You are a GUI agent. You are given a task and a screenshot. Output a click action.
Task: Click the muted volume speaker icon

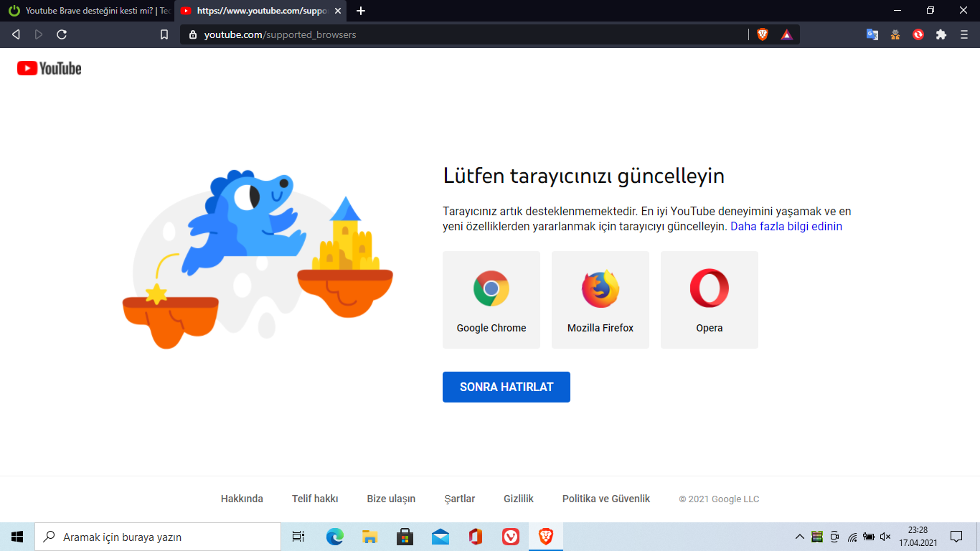[886, 537]
